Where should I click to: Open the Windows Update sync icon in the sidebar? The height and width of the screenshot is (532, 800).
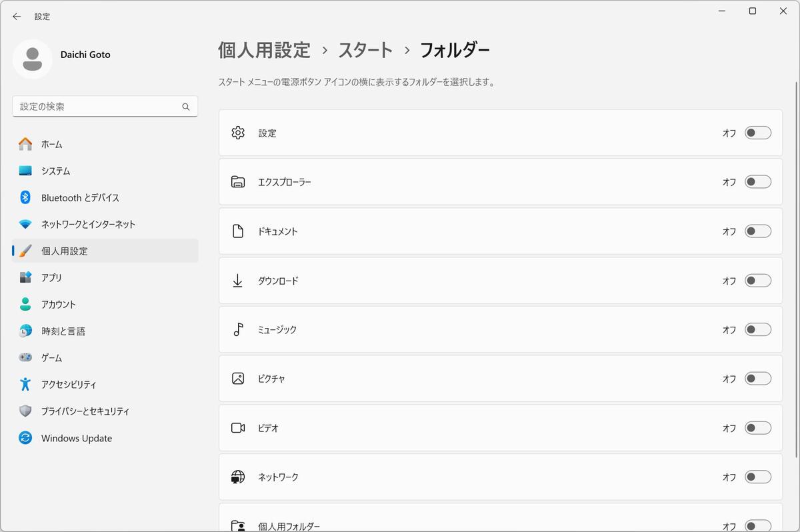coord(25,438)
